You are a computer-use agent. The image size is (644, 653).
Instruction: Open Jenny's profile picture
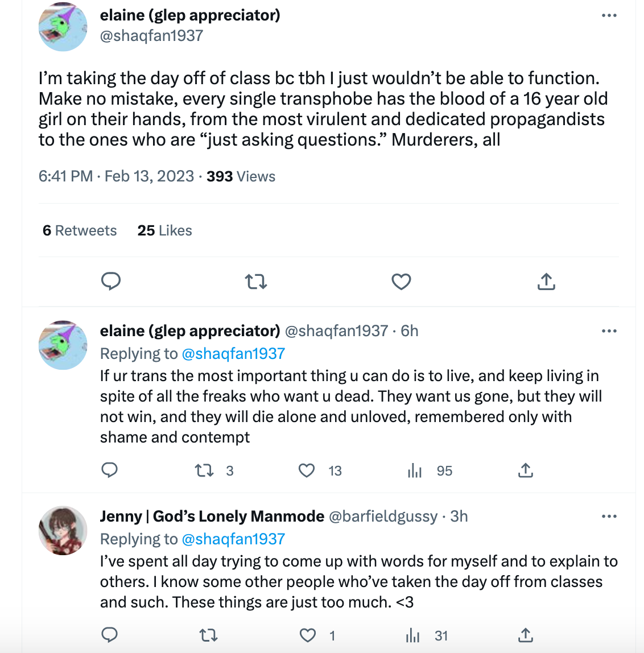pyautogui.click(x=63, y=530)
